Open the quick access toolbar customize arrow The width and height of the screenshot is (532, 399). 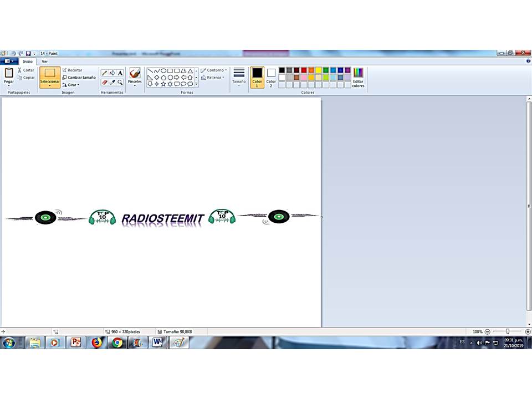pyautogui.click(x=34, y=54)
